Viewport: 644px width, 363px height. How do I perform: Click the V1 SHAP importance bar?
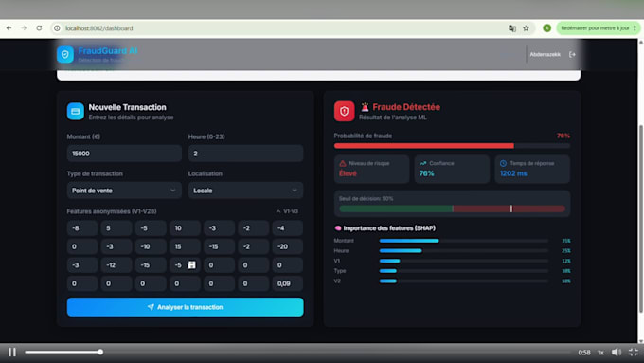(x=464, y=261)
